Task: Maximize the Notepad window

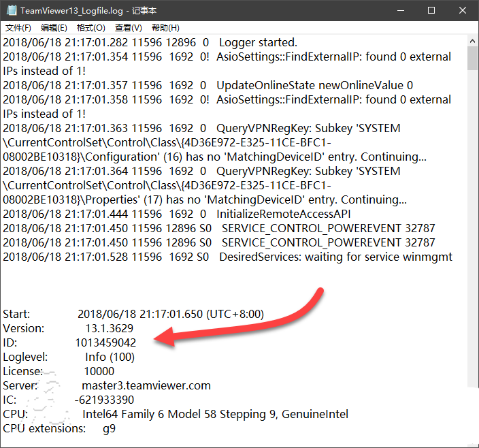Action: point(431,10)
